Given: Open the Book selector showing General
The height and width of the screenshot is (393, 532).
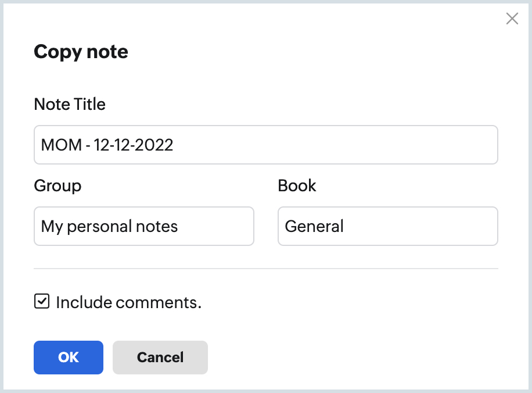Looking at the screenshot, I should [387, 226].
